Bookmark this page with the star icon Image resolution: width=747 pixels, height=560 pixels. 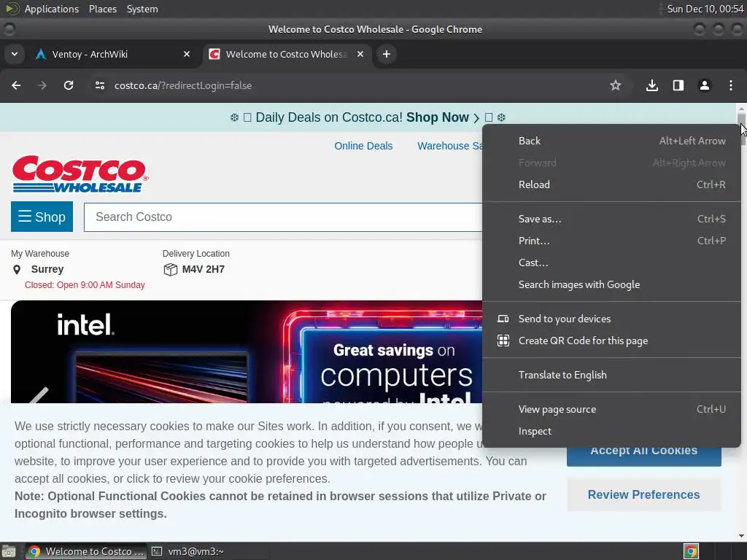point(616,85)
